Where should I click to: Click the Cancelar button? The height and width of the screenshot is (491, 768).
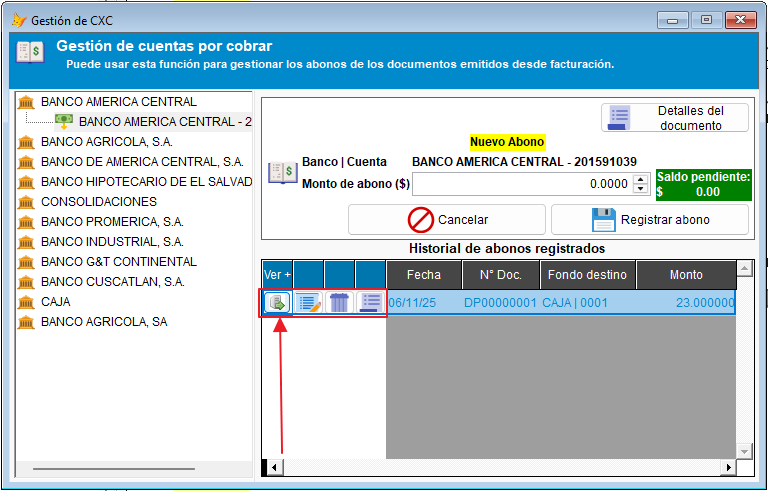(x=447, y=220)
